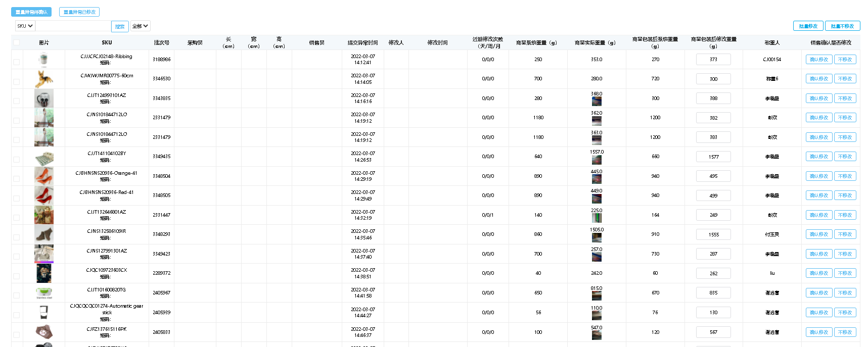868x347 pixels.
Task: Open the dog figurine product thumbnail
Action: tap(44, 79)
